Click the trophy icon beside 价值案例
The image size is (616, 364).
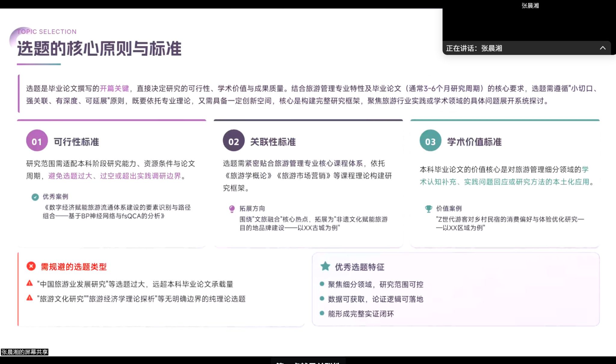(428, 209)
